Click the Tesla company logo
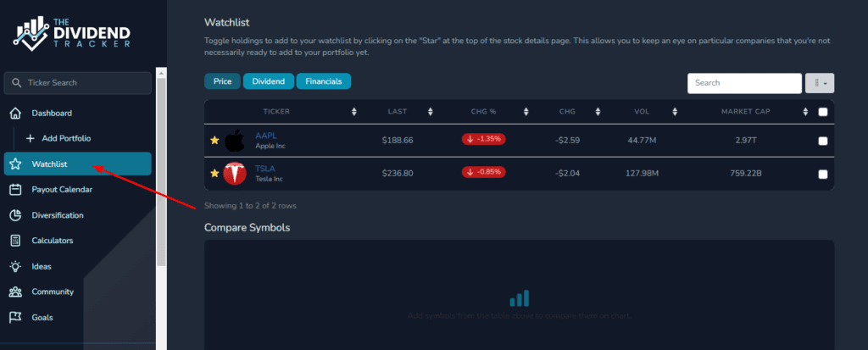The width and height of the screenshot is (868, 350). coord(235,174)
